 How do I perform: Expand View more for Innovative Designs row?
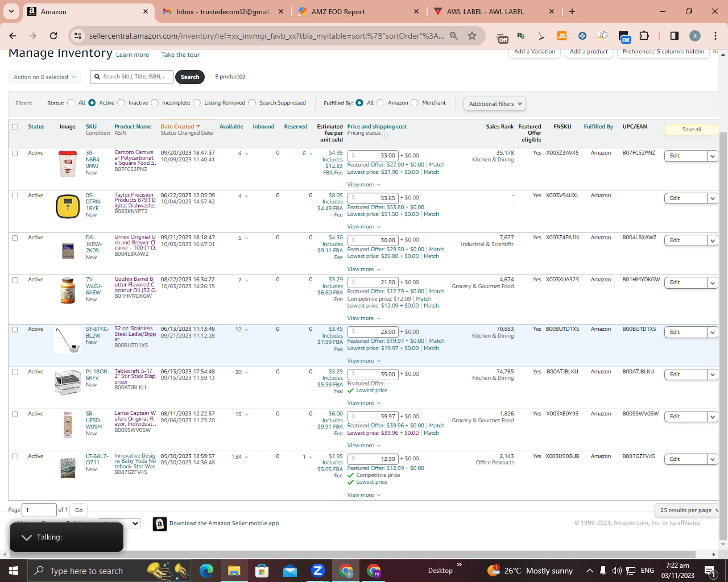(x=364, y=495)
